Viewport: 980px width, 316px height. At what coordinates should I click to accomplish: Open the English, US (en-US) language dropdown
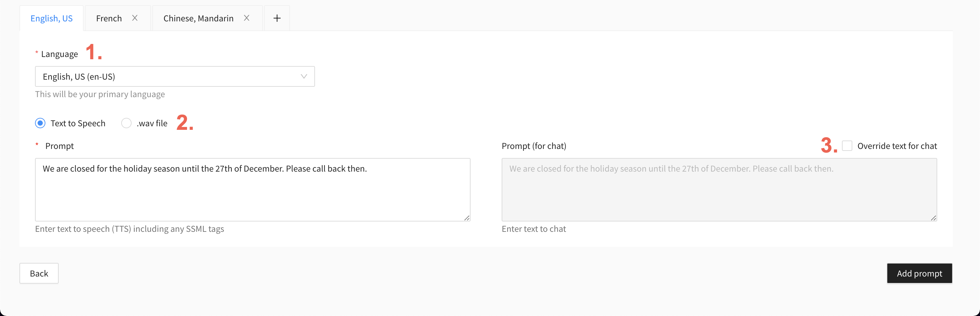tap(175, 76)
